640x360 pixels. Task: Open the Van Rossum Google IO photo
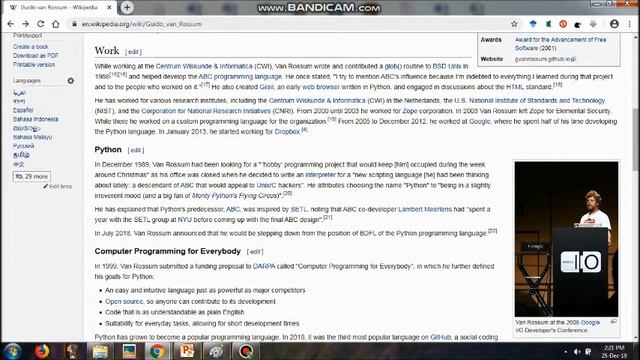point(566,239)
